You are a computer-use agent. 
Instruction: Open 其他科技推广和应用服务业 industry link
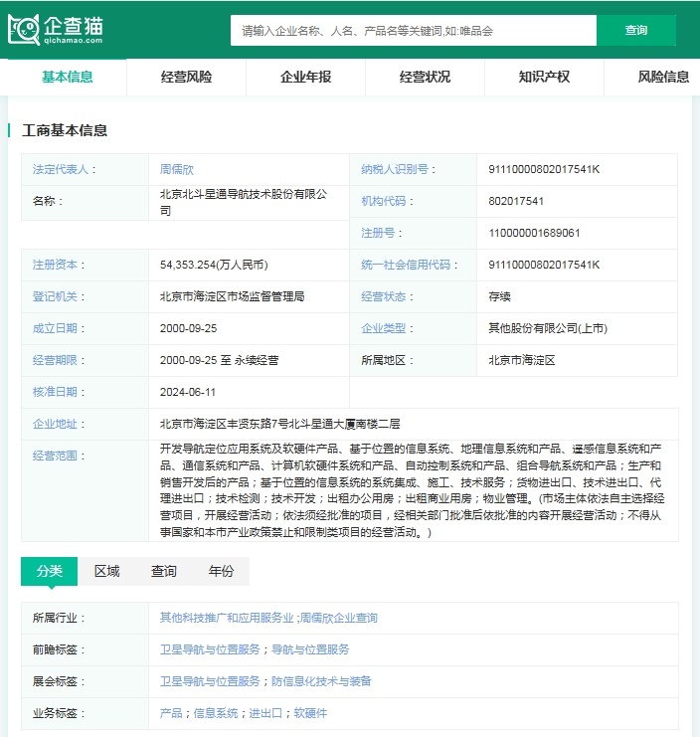tap(227, 618)
